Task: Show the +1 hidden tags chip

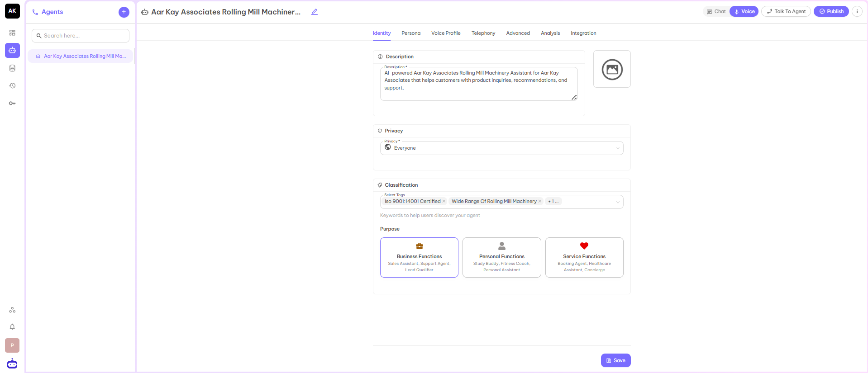Action: pos(553,202)
